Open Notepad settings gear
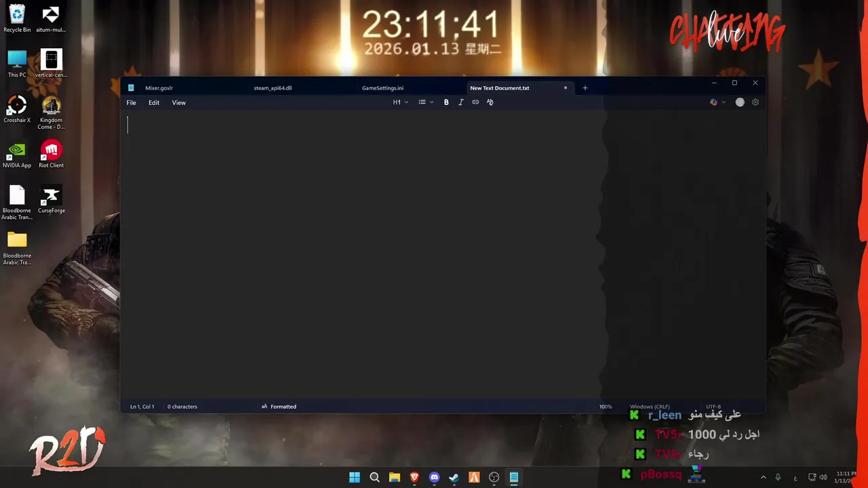Image resolution: width=868 pixels, height=488 pixels. (x=755, y=102)
